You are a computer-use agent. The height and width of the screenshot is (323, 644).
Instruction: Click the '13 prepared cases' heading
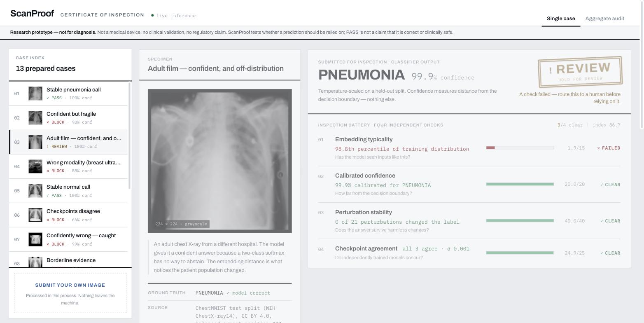click(46, 68)
